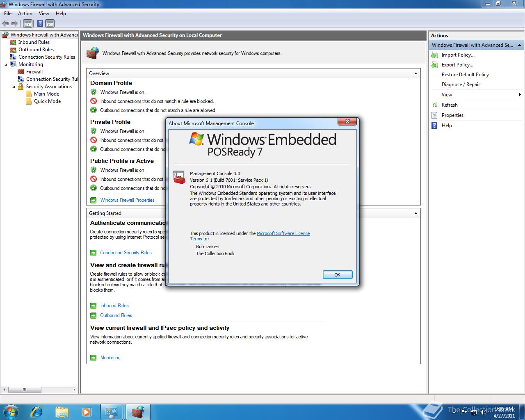Image resolution: width=525 pixels, height=420 pixels.
Task: Open Help using the blue question mark toolbar icon
Action: point(39,23)
